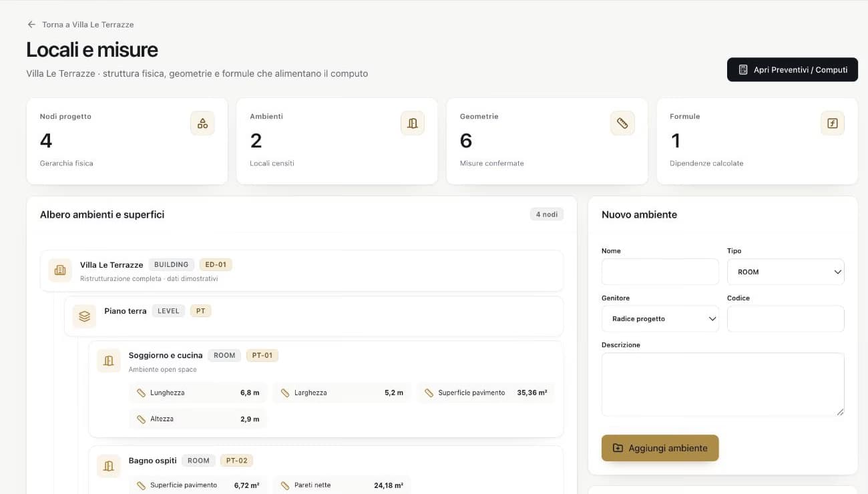Screen dimensions: 868x494
Task: Click the Dipendenze calcolate caption
Action: 706,164
